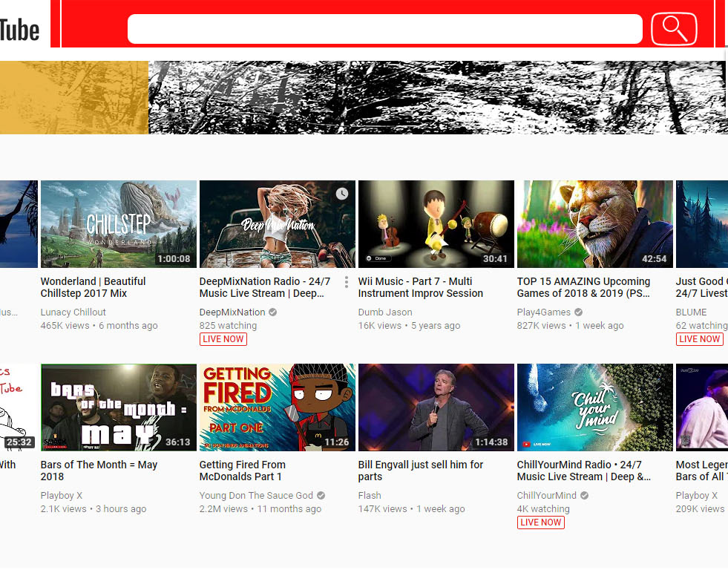Click the 1:00:08 duration on Chillstep thumbnail
The image size is (728, 570).
(174, 259)
